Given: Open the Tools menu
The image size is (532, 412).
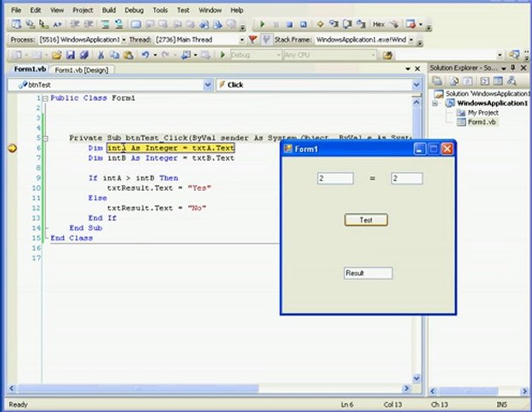Looking at the screenshot, I should (x=160, y=10).
